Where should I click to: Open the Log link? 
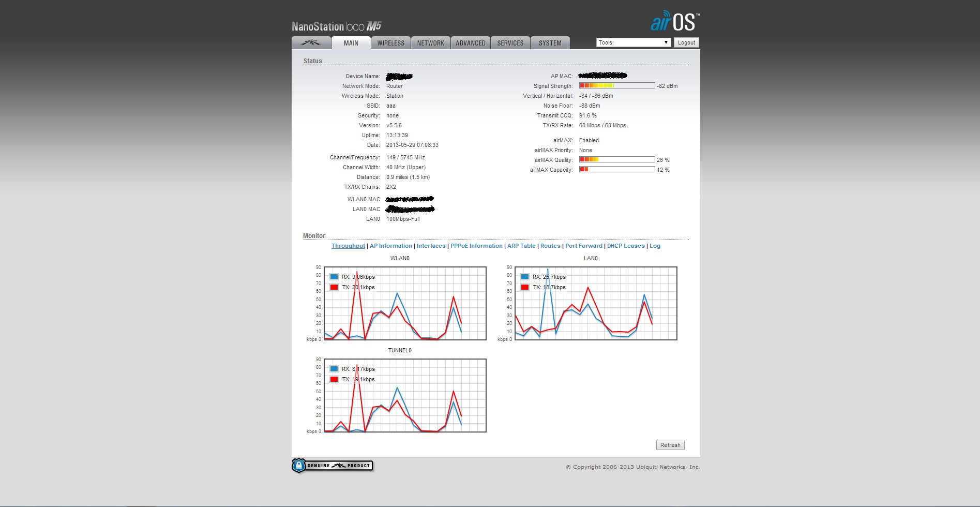point(655,246)
